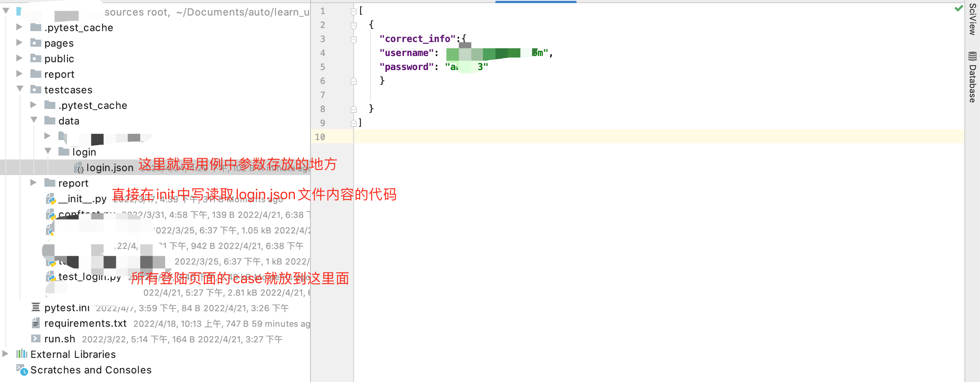Screen dimensions: 980x382
Task: Fold the object block at line 2
Action: coord(354,26)
